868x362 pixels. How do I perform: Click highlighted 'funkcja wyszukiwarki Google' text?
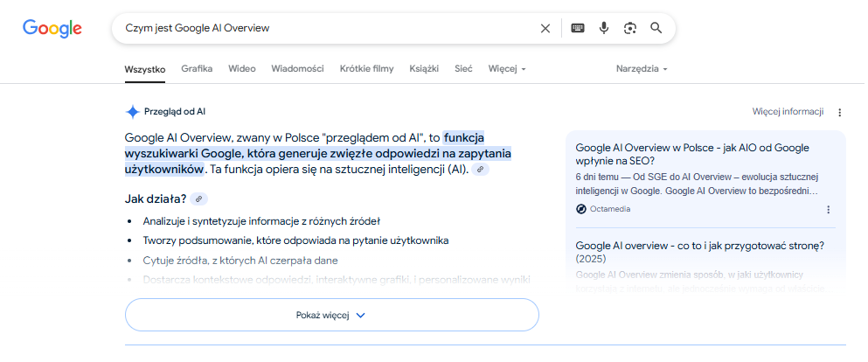pyautogui.click(x=318, y=153)
